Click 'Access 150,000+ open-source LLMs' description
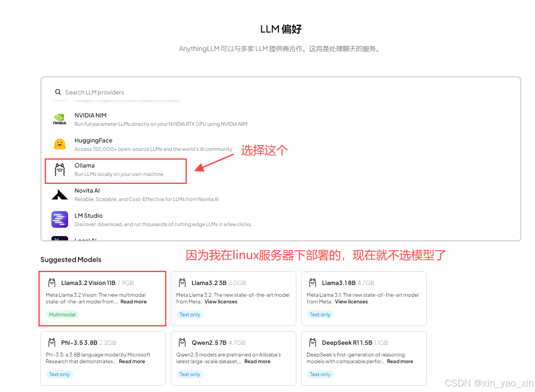Image resolution: width=535 pixels, height=392 pixels. 153,149
